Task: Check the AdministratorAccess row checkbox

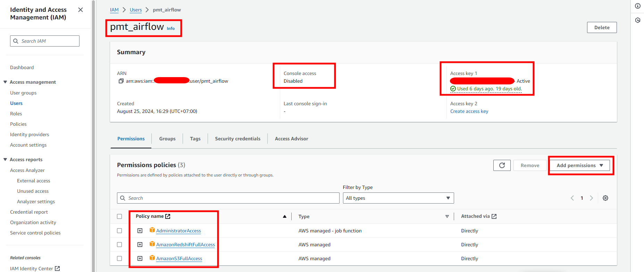Action: point(119,231)
